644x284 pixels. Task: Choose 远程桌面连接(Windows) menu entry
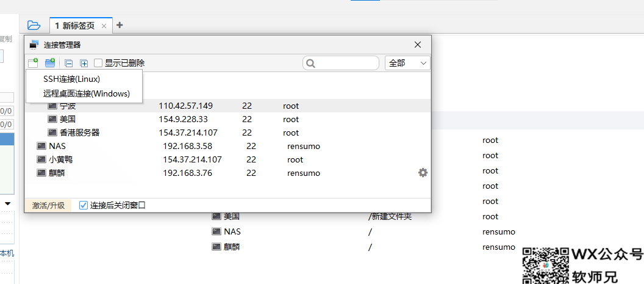[86, 93]
